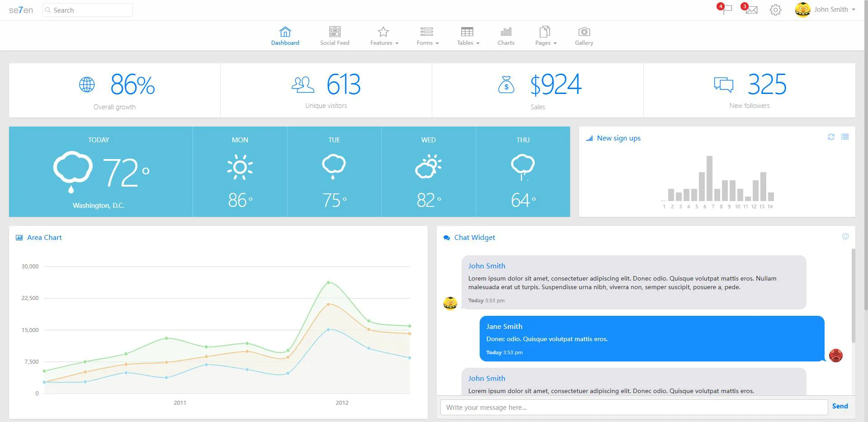The width and height of the screenshot is (868, 422).
Task: Open the flag notifications icon
Action: pos(725,9)
